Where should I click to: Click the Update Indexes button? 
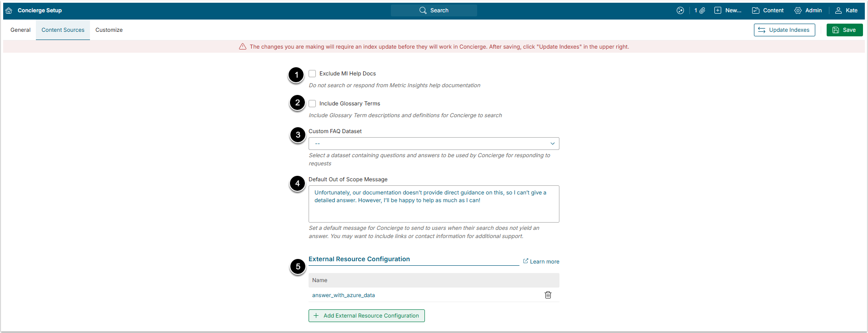click(x=784, y=30)
